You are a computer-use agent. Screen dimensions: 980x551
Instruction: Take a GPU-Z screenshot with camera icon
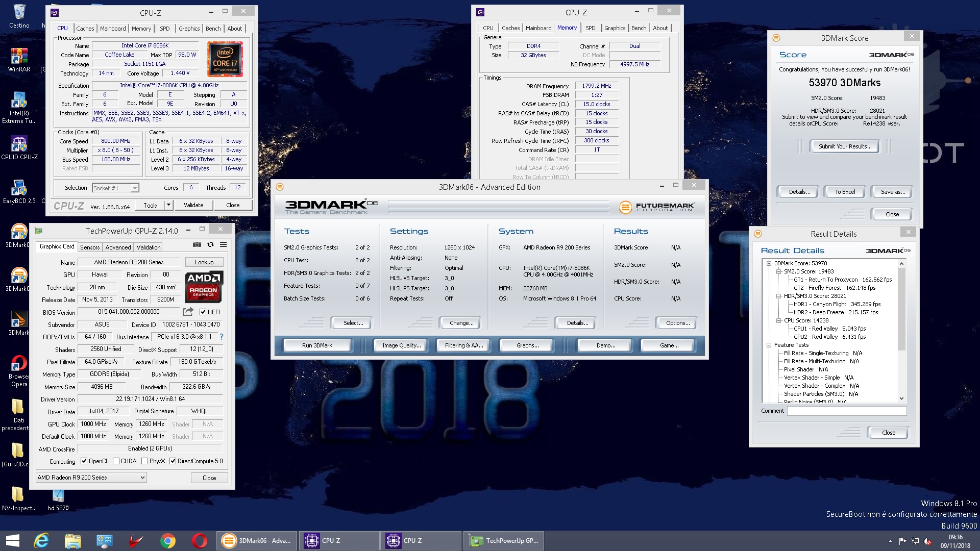pyautogui.click(x=197, y=245)
